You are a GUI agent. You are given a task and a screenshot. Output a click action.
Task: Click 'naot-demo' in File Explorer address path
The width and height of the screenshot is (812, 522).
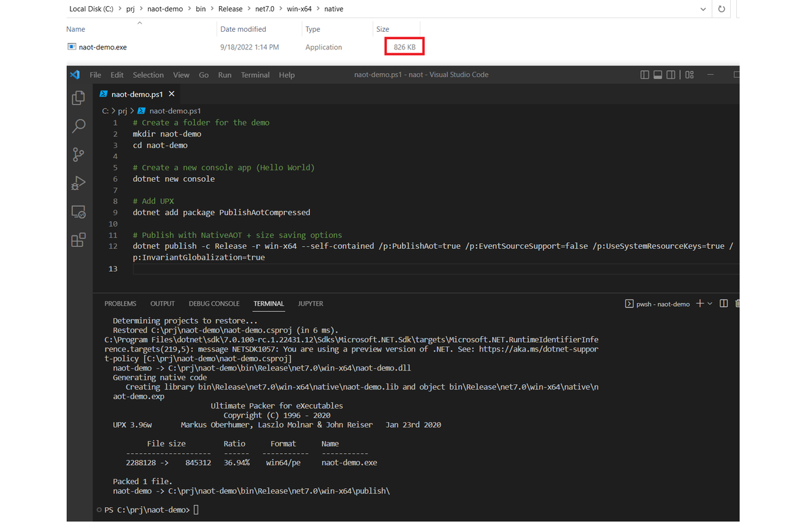[x=166, y=9]
